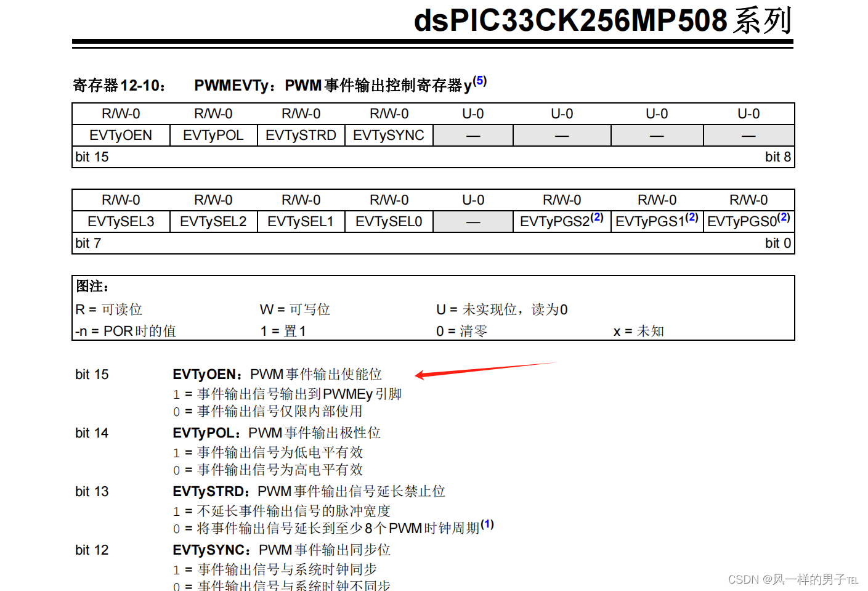The height and width of the screenshot is (591, 868).
Task: Select the EVTySEL3 table cell
Action: click(x=121, y=221)
